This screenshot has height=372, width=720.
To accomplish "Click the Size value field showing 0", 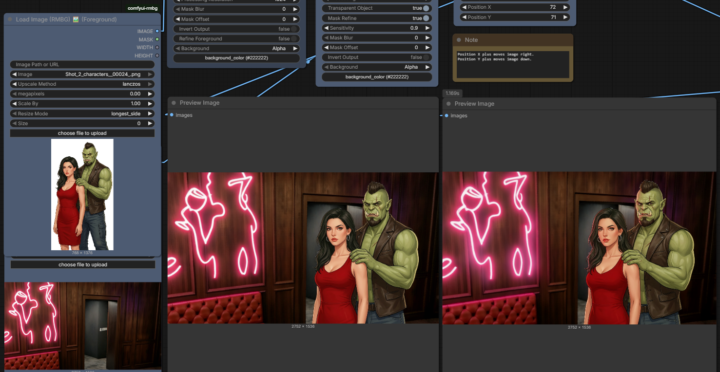I will click(82, 124).
